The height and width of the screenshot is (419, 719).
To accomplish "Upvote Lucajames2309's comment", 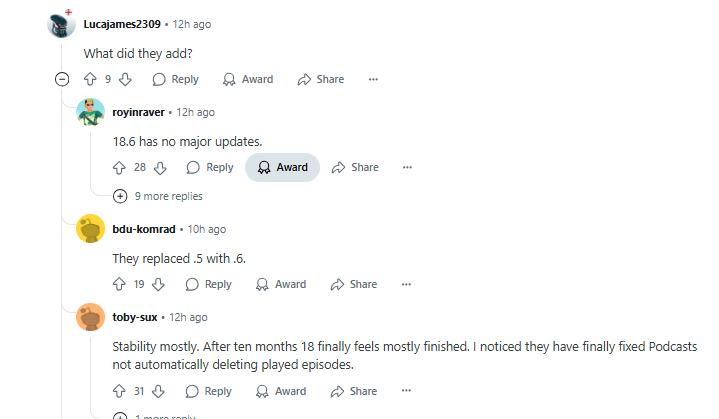I will (90, 79).
